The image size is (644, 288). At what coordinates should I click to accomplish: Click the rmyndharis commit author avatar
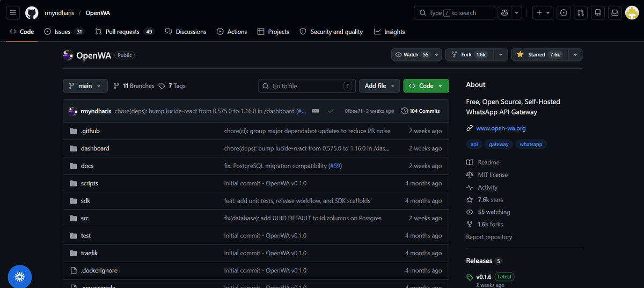tap(73, 111)
